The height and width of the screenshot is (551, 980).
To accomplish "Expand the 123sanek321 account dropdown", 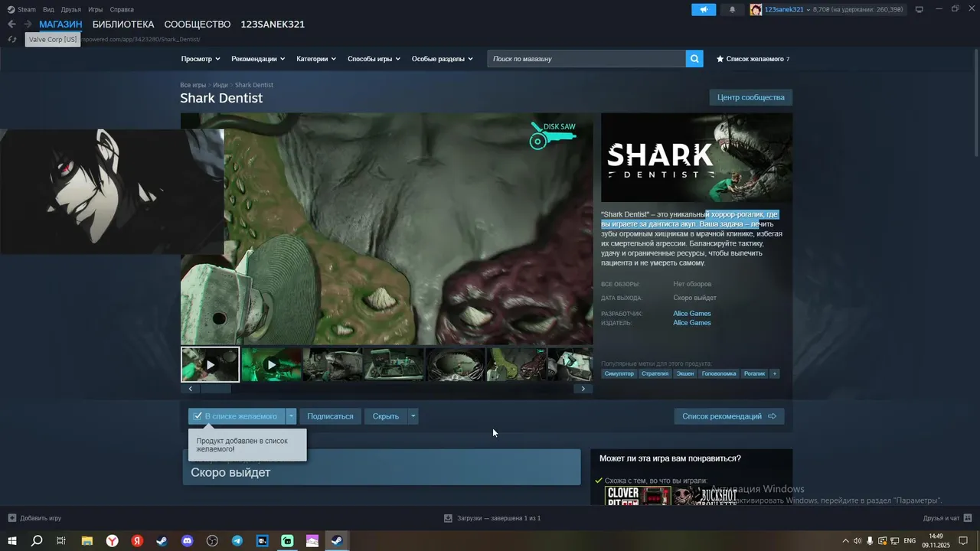I will (808, 9).
